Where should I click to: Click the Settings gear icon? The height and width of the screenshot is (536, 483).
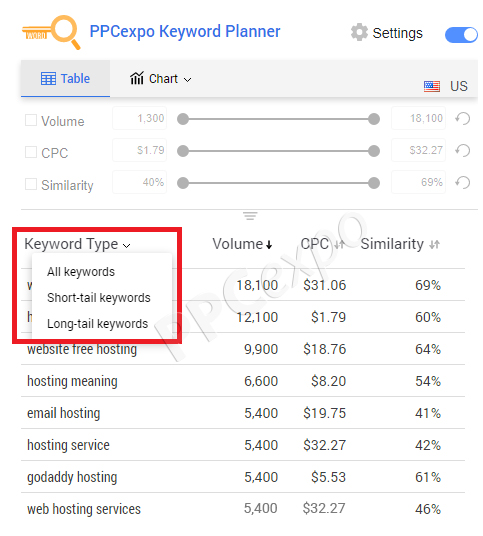(359, 32)
